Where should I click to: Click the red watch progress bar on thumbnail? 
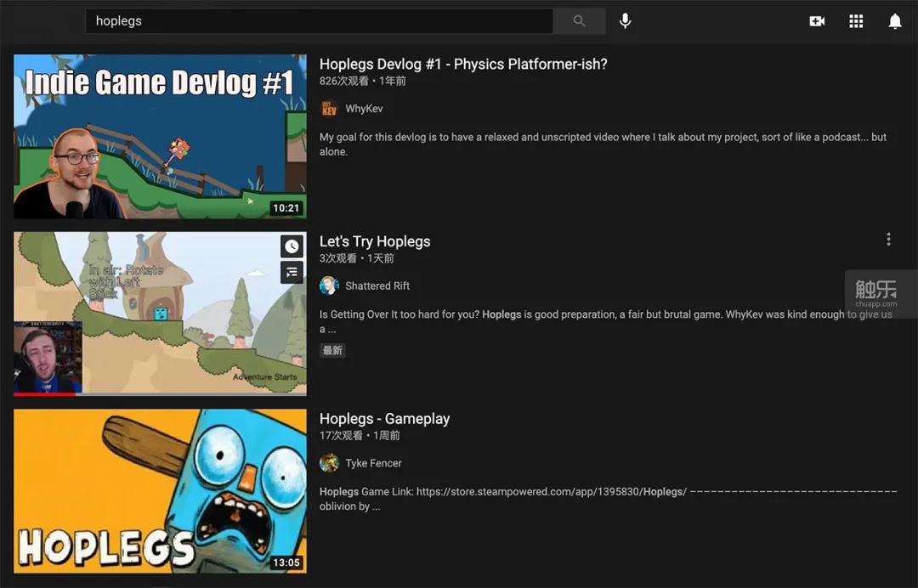click(44, 394)
